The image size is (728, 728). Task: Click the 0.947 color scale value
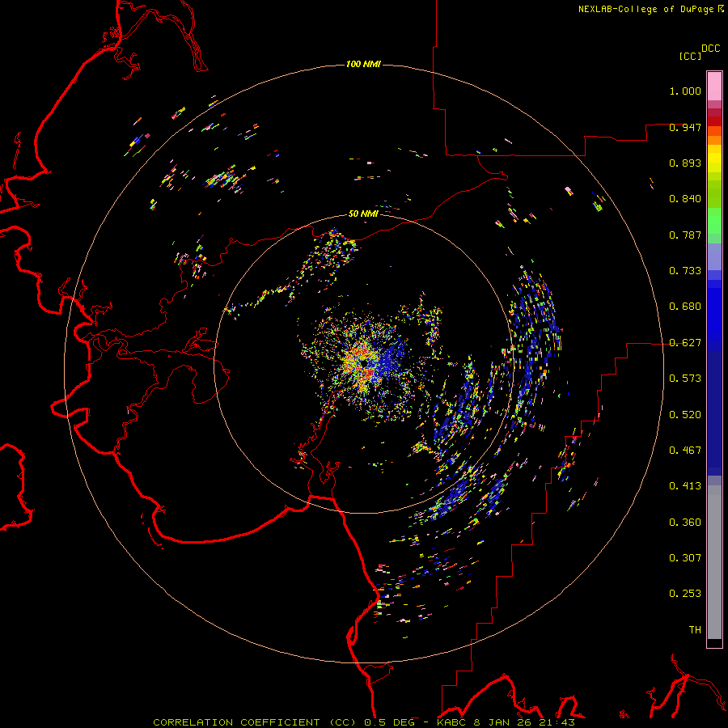point(685,127)
